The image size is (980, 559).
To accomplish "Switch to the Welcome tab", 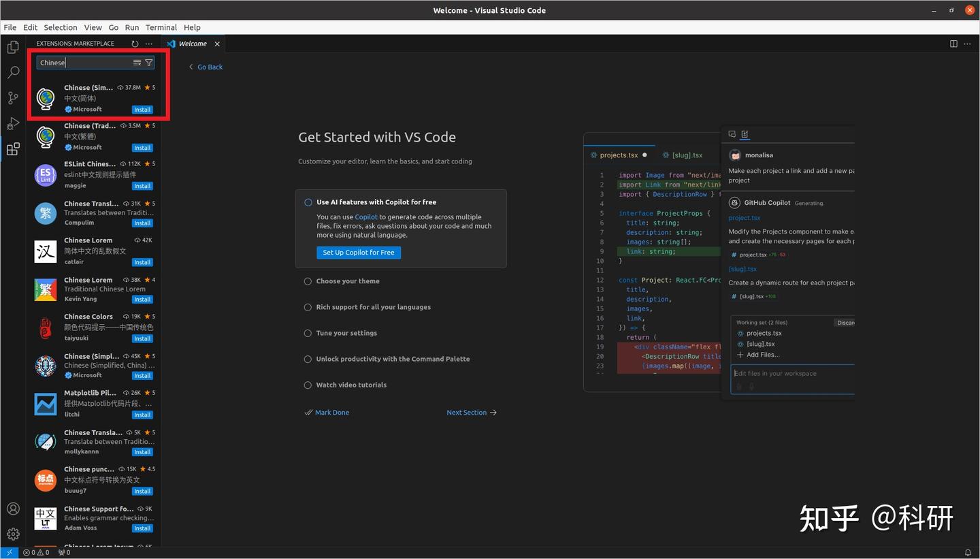I will coord(192,44).
